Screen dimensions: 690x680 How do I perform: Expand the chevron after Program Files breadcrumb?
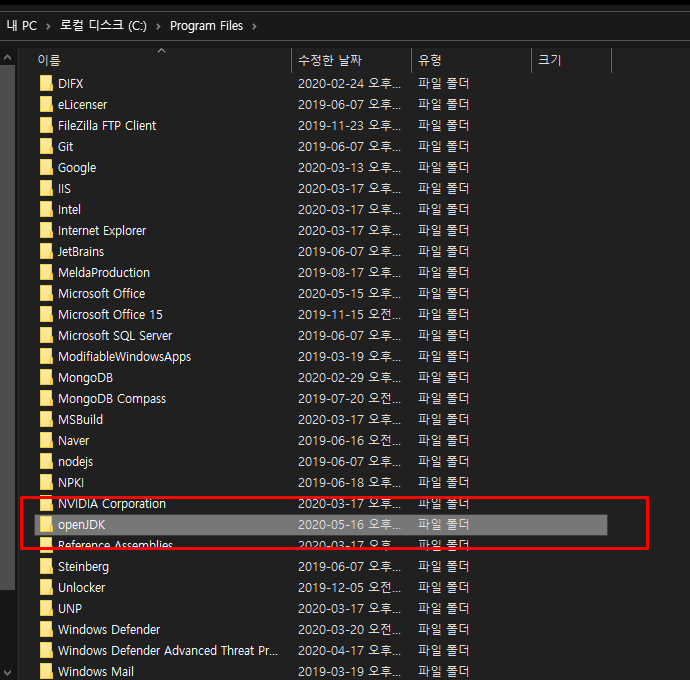pos(254,26)
